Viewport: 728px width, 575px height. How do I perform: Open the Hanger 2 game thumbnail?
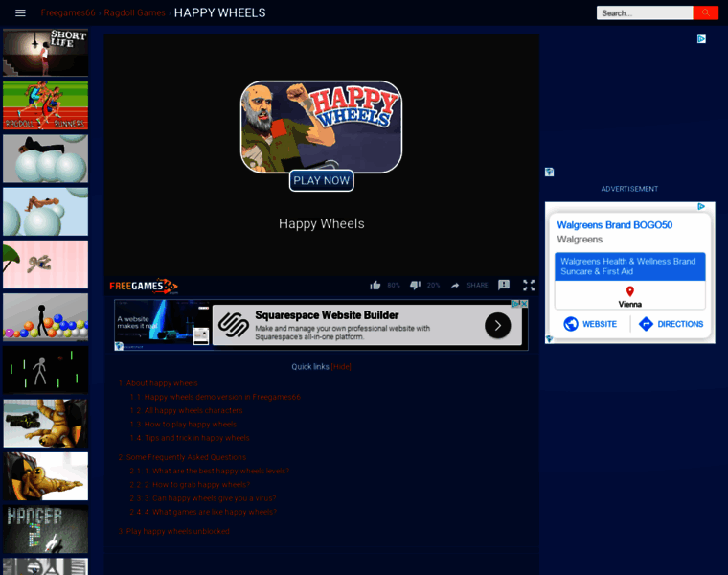pos(46,529)
